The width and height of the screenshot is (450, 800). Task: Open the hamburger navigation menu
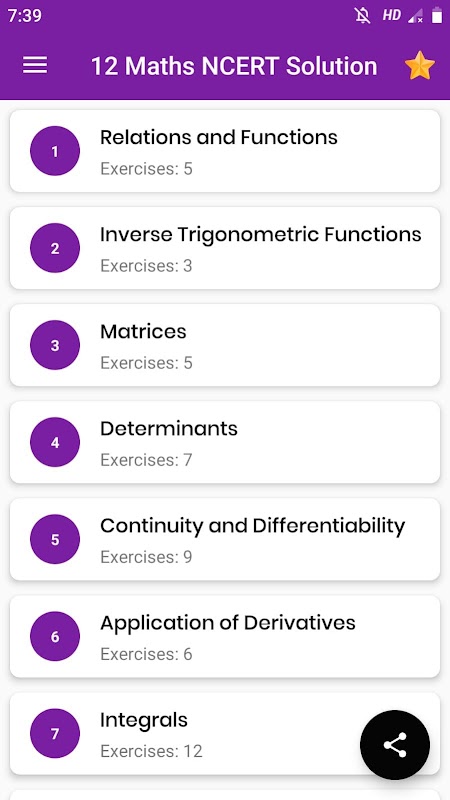coord(35,65)
